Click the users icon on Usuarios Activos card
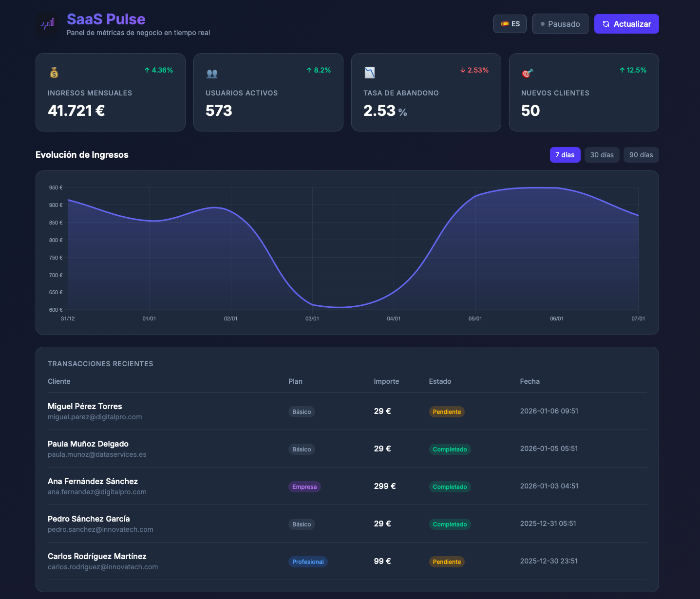The width and height of the screenshot is (700, 599). [x=212, y=73]
